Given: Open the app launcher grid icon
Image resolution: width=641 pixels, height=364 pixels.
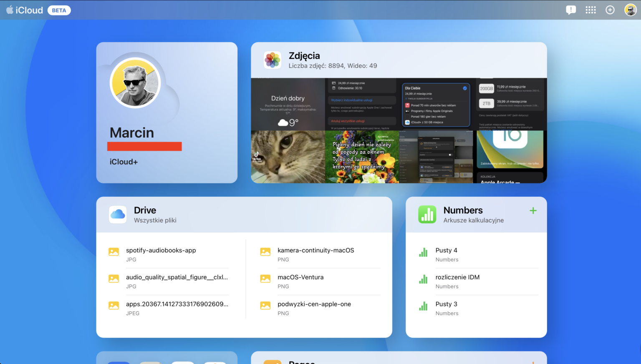Looking at the screenshot, I should pyautogui.click(x=591, y=10).
